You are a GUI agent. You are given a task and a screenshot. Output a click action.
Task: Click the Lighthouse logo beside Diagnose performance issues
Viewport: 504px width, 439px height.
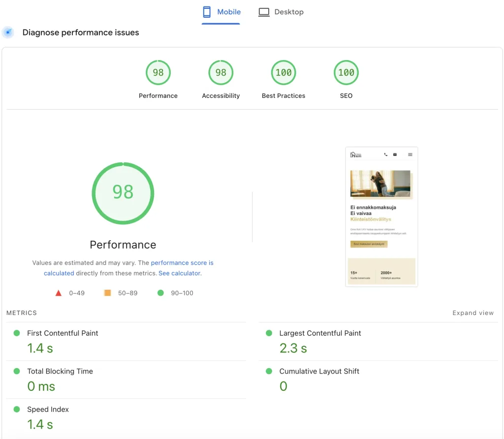pyautogui.click(x=7, y=32)
